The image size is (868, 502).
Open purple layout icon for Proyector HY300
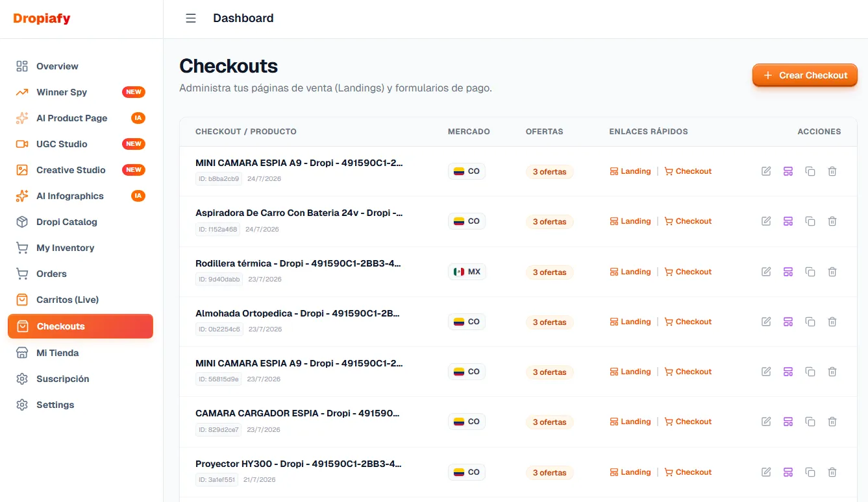pos(788,472)
